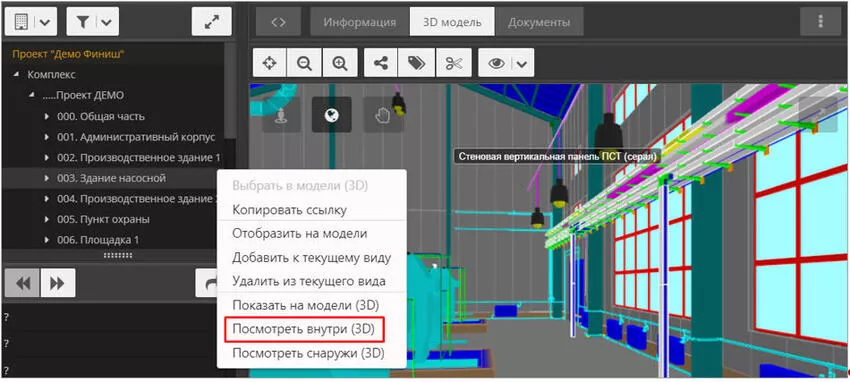
Task: Toggle the eye visibility button
Action: 496,63
